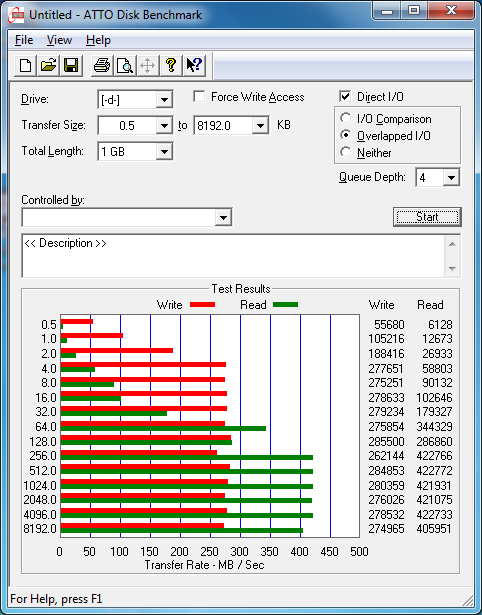Open the File menu
Image resolution: width=482 pixels, height=615 pixels.
pyautogui.click(x=24, y=40)
